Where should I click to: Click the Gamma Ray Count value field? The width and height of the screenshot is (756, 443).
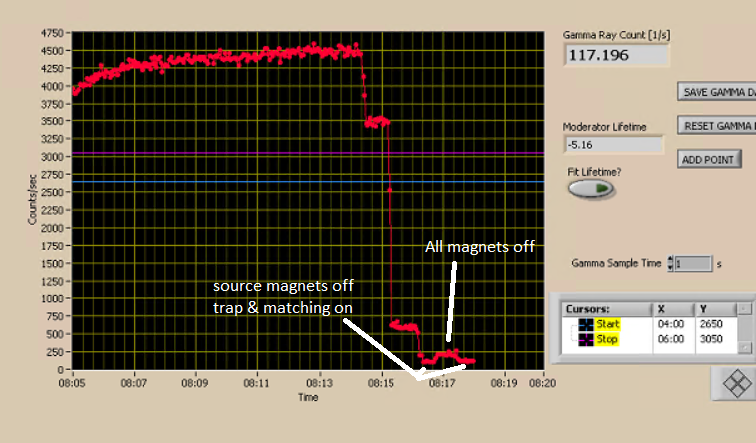pyautogui.click(x=616, y=55)
